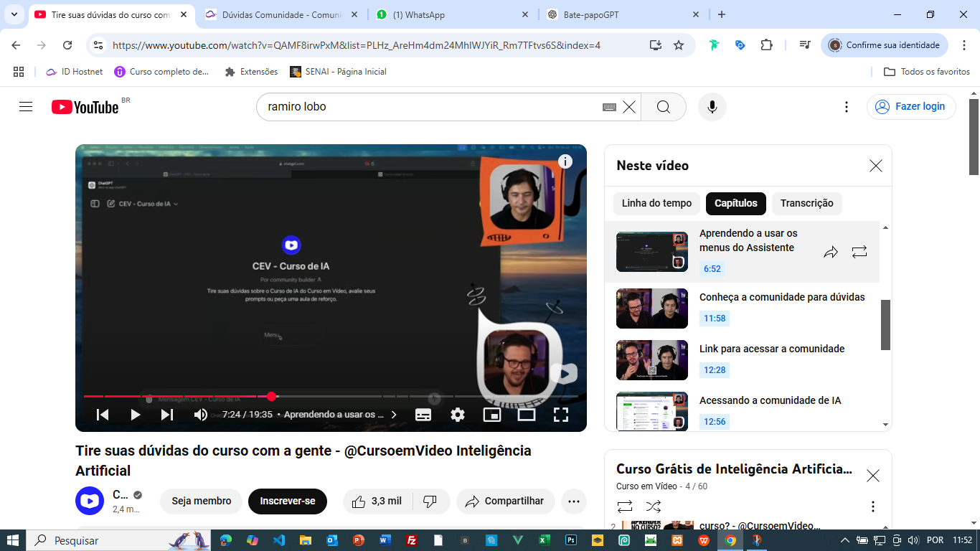Toggle subtitles/closed captions
Viewport: 980px width, 551px height.
(423, 415)
